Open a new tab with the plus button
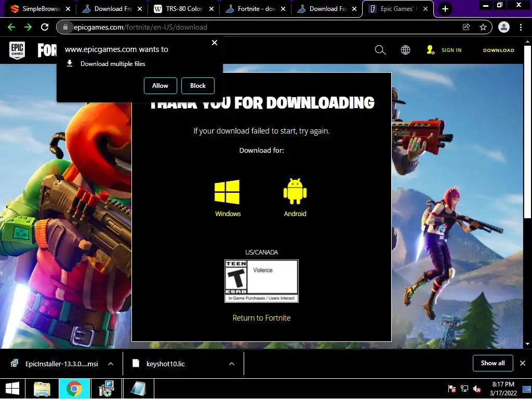Image resolution: width=532 pixels, height=399 pixels. point(445,9)
